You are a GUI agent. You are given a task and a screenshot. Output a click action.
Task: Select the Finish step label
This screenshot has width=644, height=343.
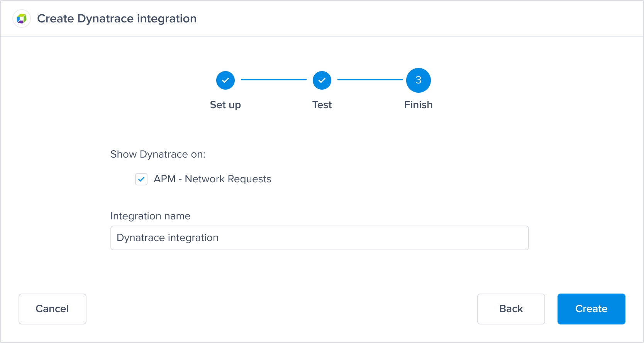point(418,105)
